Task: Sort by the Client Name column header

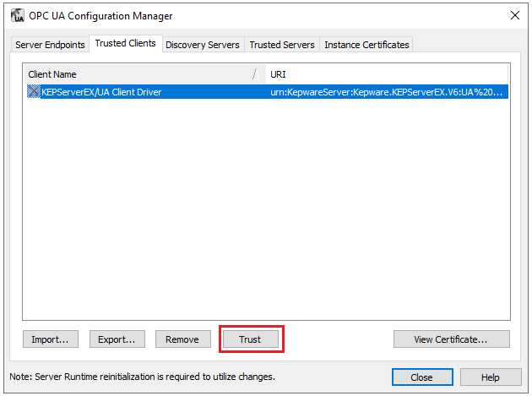Action: point(144,74)
